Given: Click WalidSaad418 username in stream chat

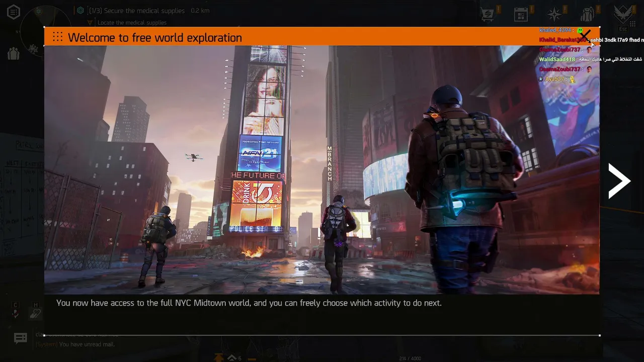Looking at the screenshot, I should (x=557, y=59).
